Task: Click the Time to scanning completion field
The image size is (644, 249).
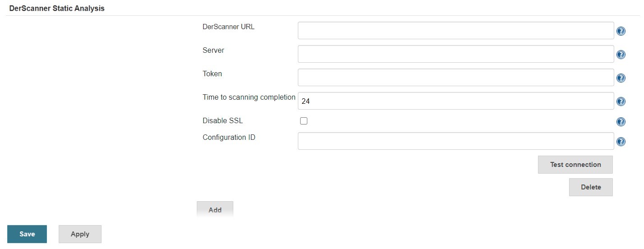Action: [x=456, y=101]
